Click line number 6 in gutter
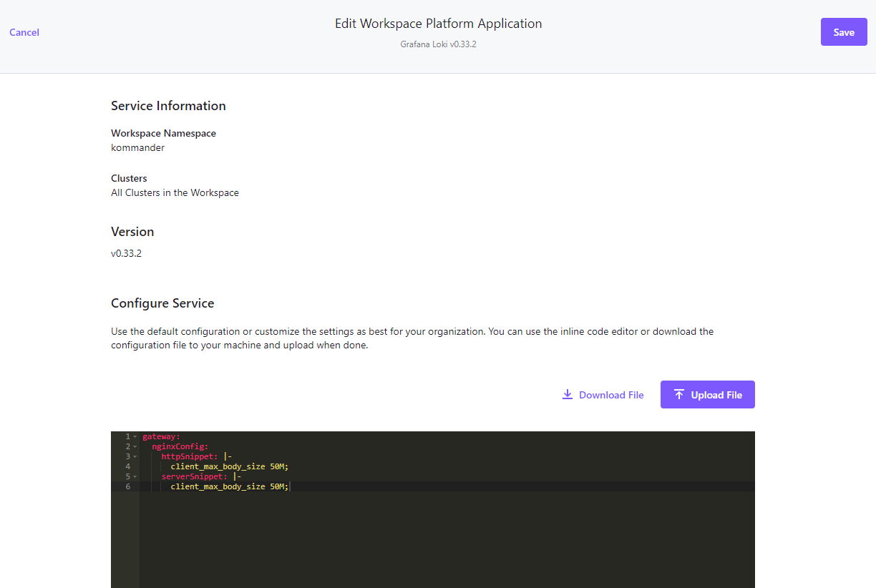 click(127, 486)
